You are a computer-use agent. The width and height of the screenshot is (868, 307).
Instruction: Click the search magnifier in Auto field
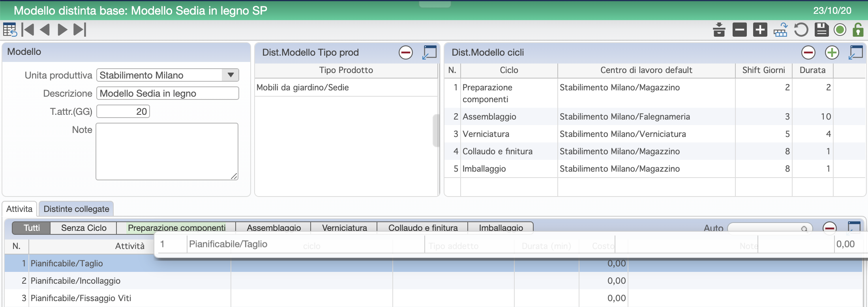point(804,228)
